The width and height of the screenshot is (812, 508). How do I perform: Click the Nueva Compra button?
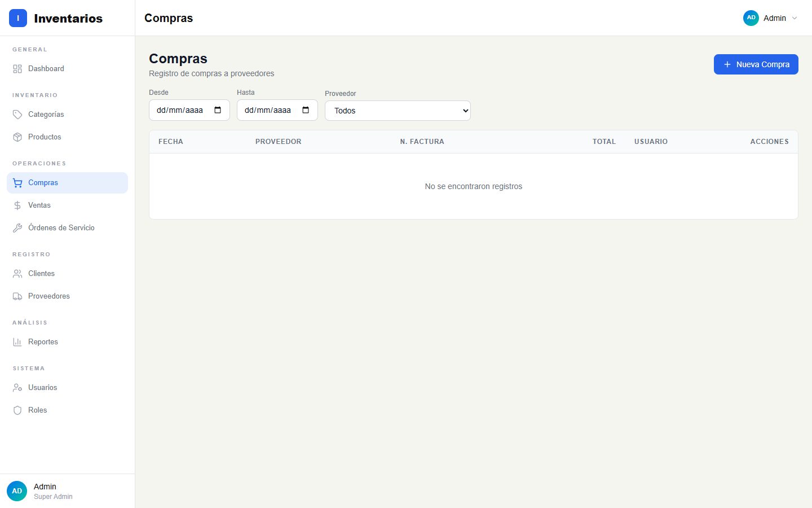click(756, 64)
